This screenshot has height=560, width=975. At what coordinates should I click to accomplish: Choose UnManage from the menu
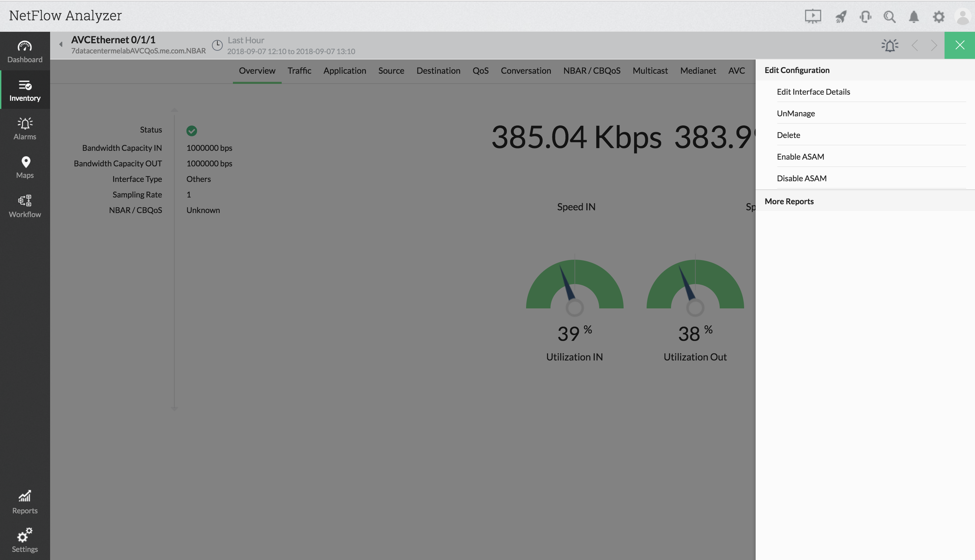[796, 113]
